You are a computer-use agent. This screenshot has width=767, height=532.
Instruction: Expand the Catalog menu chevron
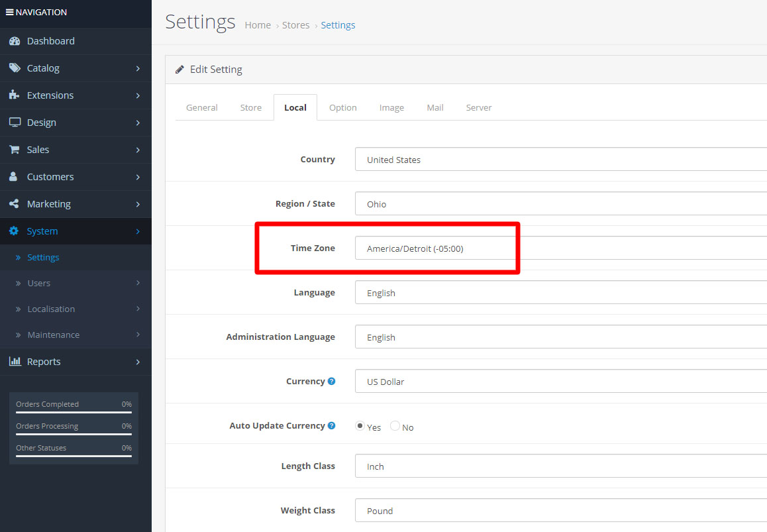pos(138,68)
